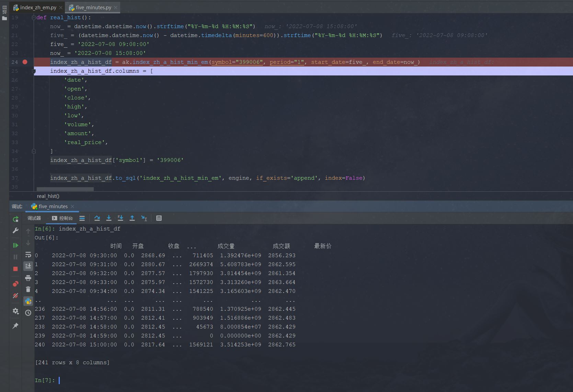Close the five_minutes.py tab
Screen dimensions: 573x392
[x=116, y=8]
